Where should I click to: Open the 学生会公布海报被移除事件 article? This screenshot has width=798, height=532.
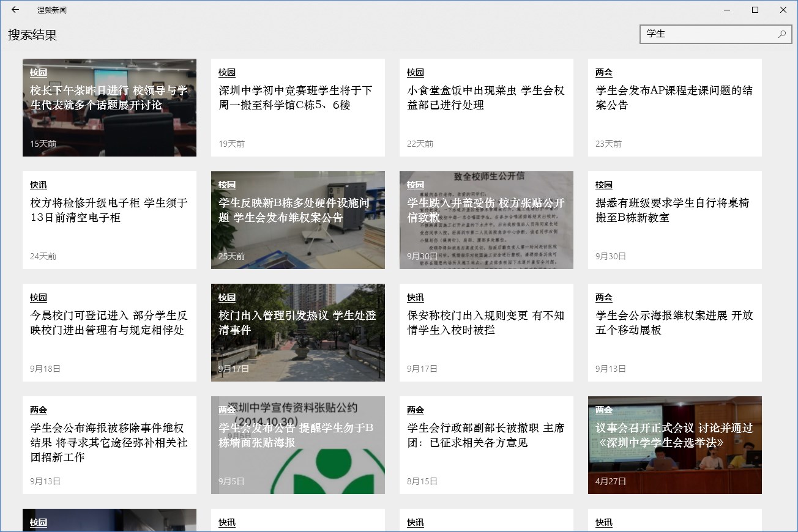(x=110, y=445)
